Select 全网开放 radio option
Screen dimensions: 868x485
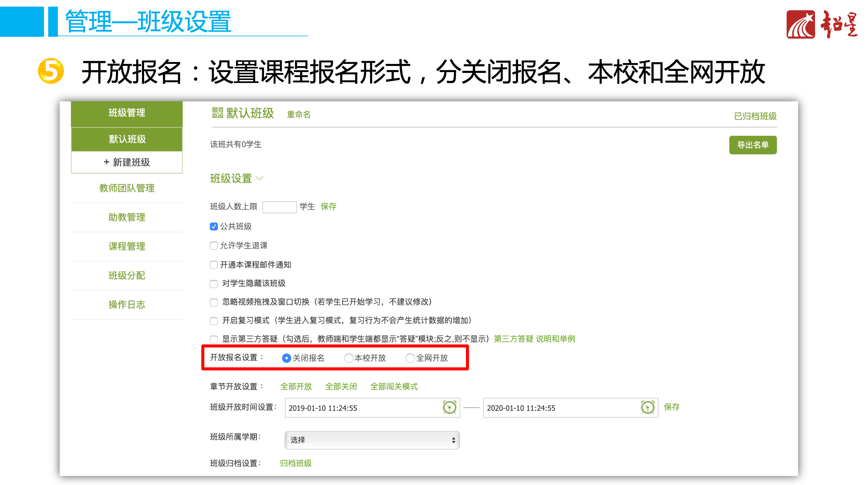(410, 358)
